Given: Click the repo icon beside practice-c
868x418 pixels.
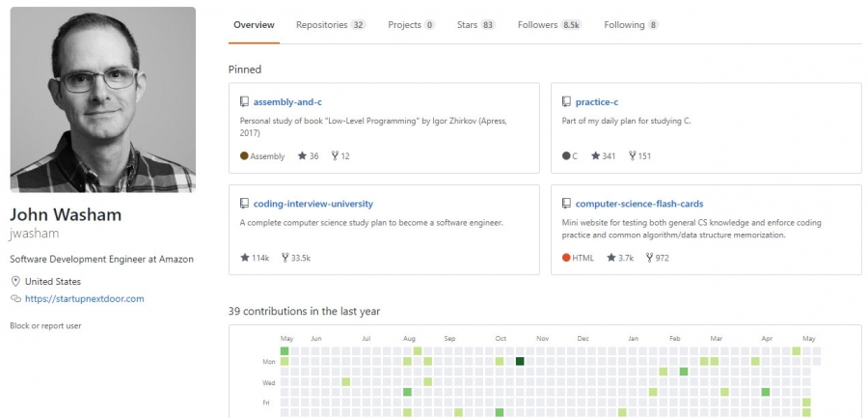Looking at the screenshot, I should coord(566,102).
